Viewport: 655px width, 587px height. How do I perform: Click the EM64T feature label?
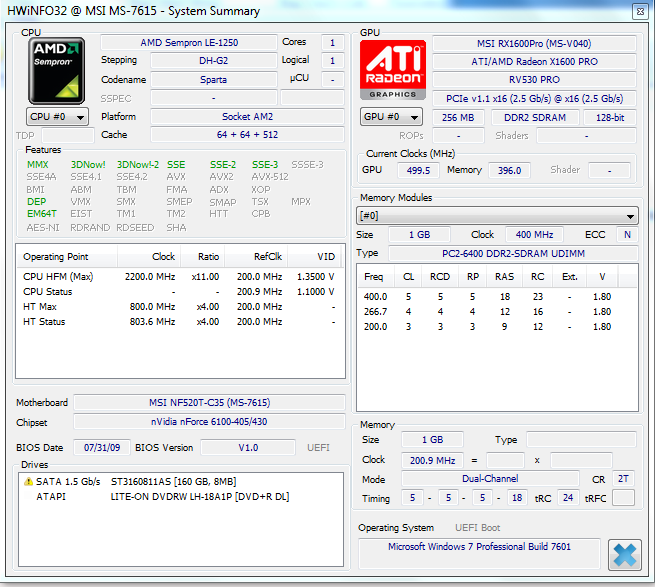(x=42, y=213)
